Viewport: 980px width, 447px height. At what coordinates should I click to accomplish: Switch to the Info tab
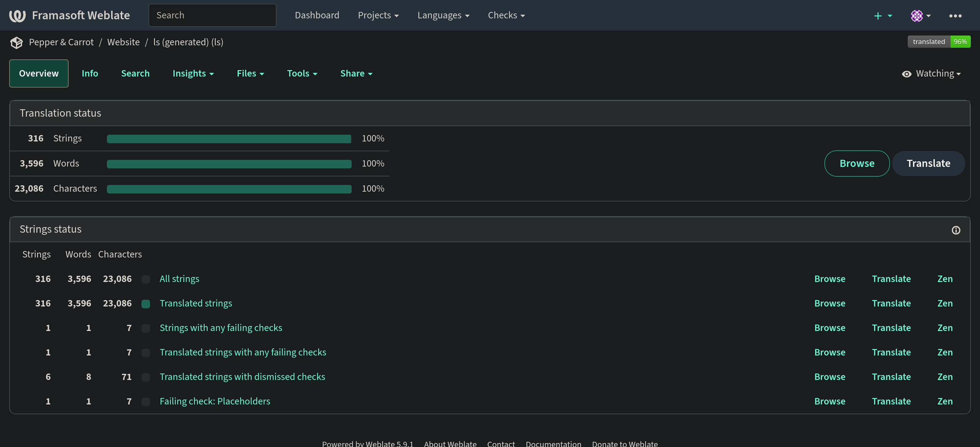90,73
